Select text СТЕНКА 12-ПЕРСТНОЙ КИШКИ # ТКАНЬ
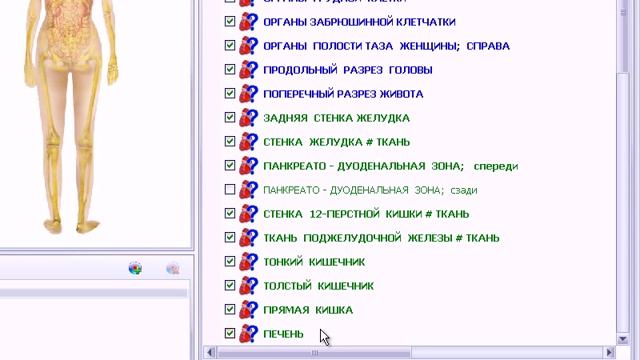Screen dimensions: 640x360 coord(366,214)
